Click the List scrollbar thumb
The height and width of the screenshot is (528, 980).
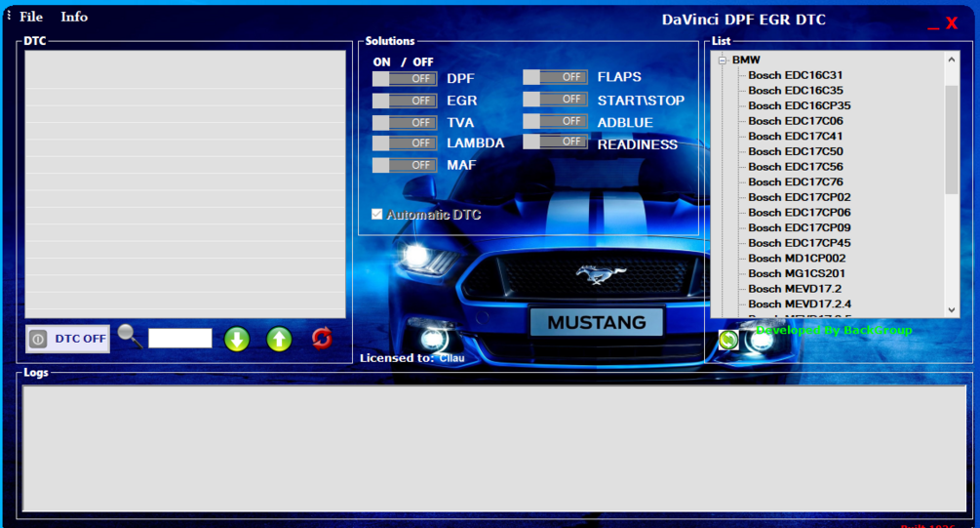click(x=952, y=140)
